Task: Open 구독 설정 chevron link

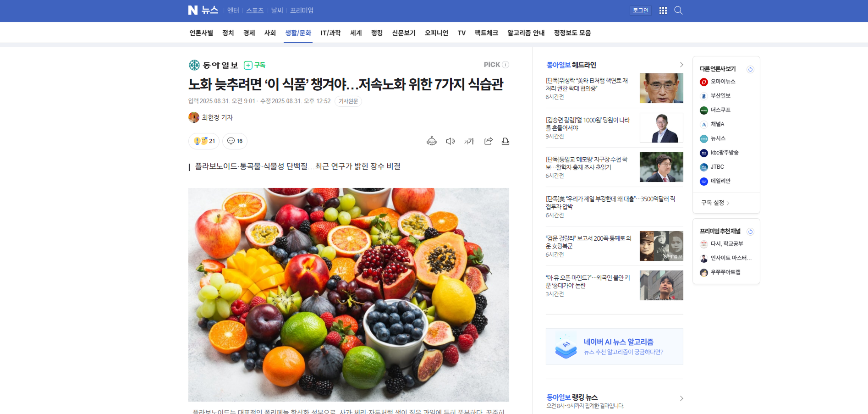Action: tap(715, 203)
